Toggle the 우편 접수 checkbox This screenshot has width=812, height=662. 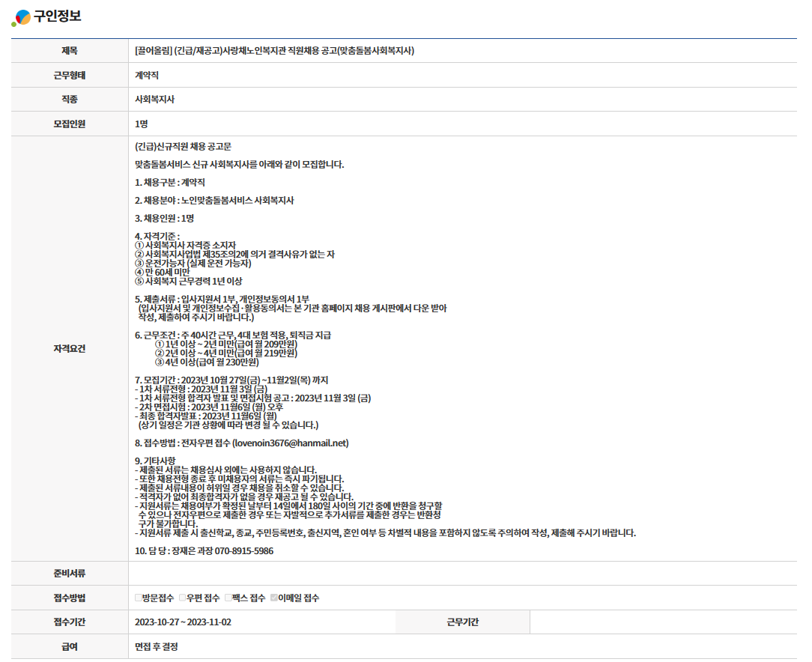[x=183, y=598]
